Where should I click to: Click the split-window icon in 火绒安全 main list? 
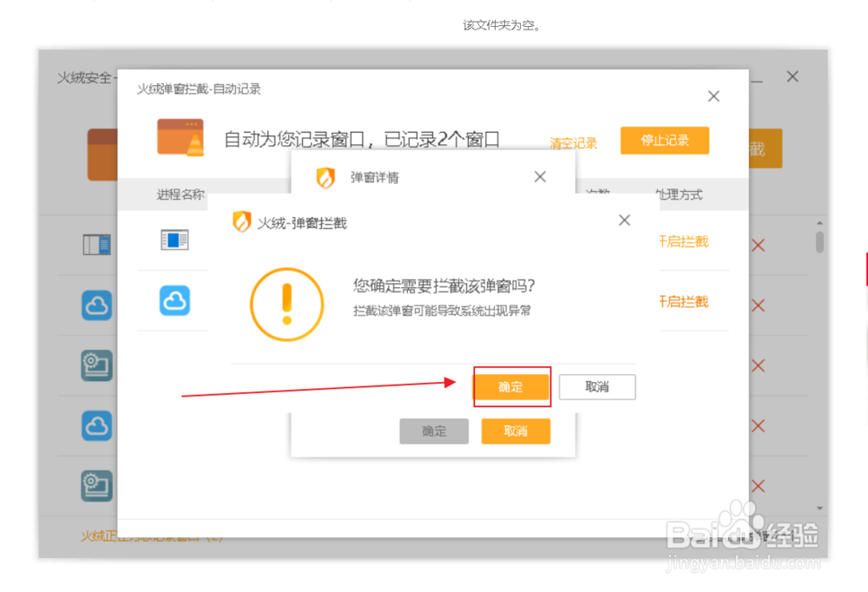coord(97,245)
